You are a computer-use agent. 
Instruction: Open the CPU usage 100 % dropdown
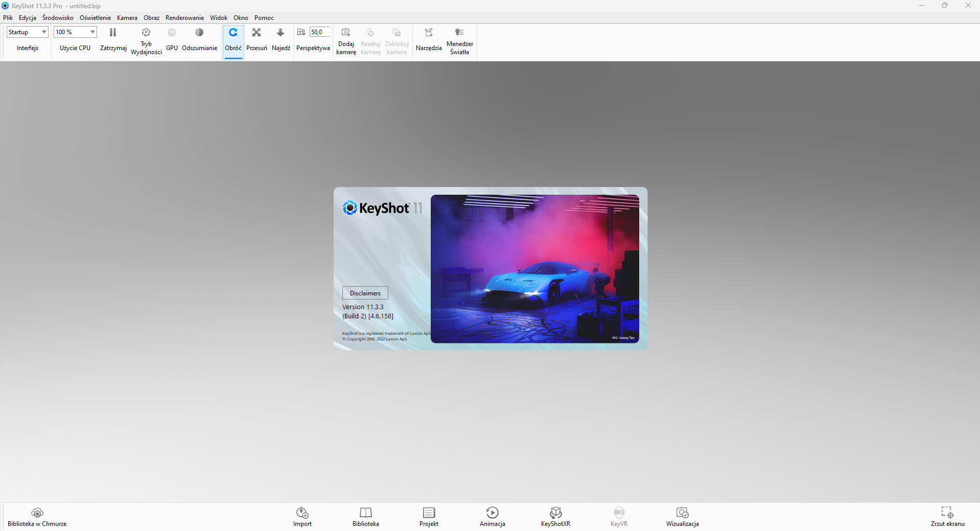click(75, 32)
